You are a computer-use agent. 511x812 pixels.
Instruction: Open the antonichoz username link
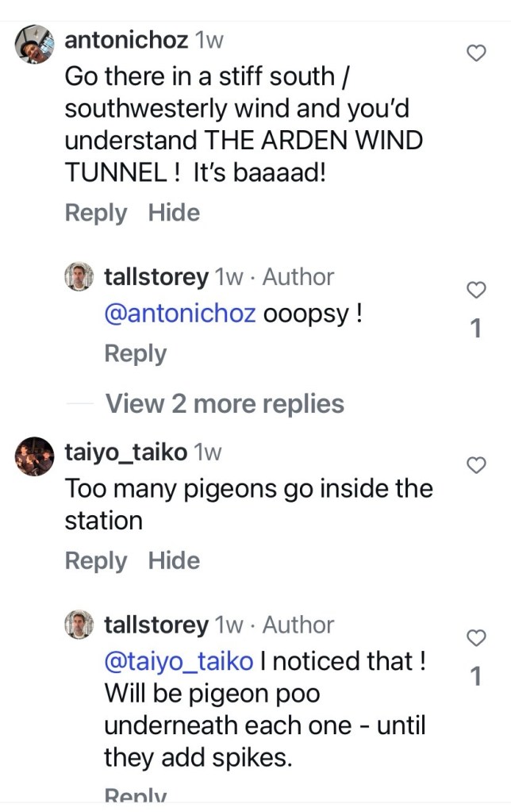(x=127, y=40)
